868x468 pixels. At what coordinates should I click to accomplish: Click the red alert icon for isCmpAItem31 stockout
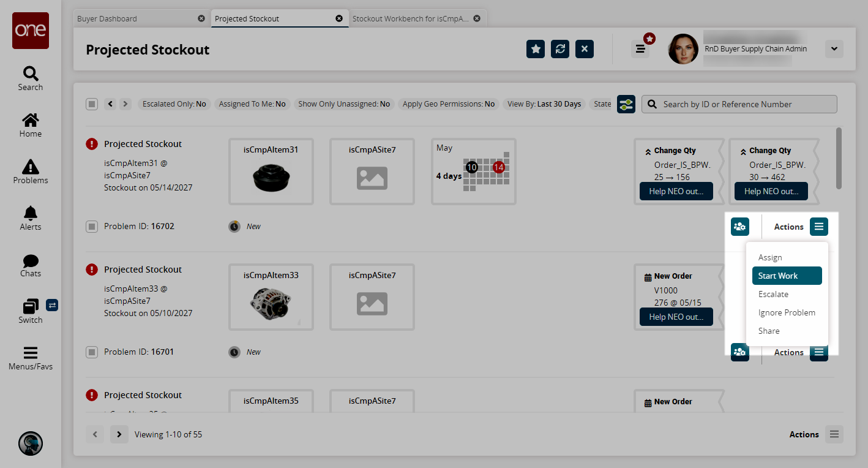(92, 144)
